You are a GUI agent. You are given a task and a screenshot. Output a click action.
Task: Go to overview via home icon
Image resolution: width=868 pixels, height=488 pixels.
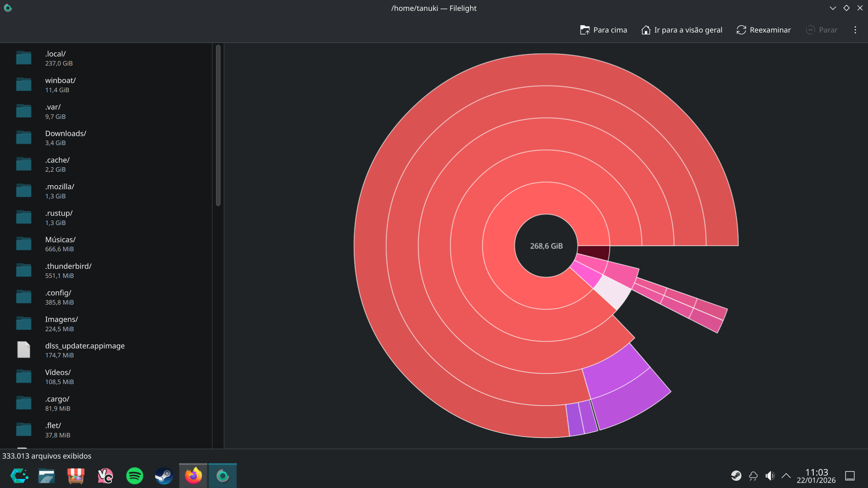(646, 30)
